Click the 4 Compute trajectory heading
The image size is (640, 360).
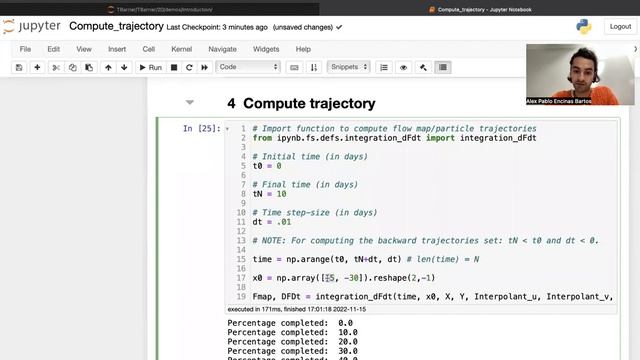point(301,104)
